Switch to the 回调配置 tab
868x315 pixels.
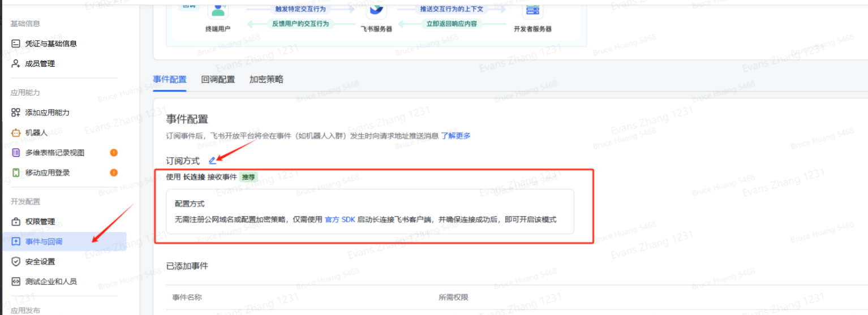pos(218,80)
